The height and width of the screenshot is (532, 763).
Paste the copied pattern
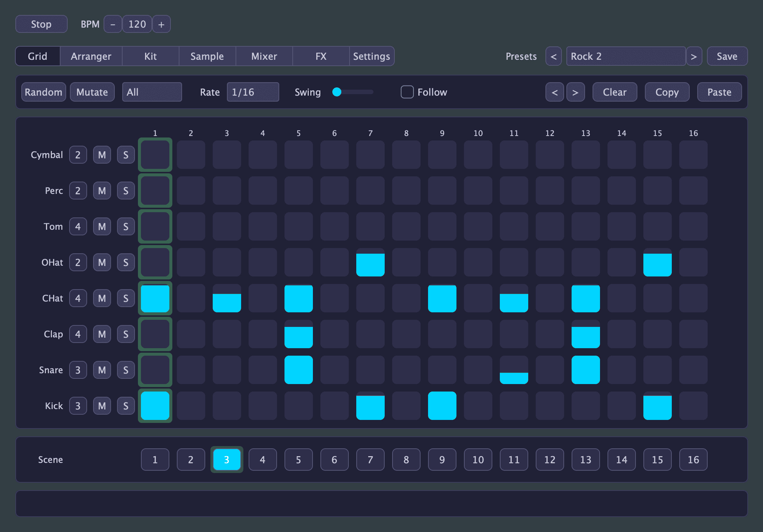coord(720,92)
